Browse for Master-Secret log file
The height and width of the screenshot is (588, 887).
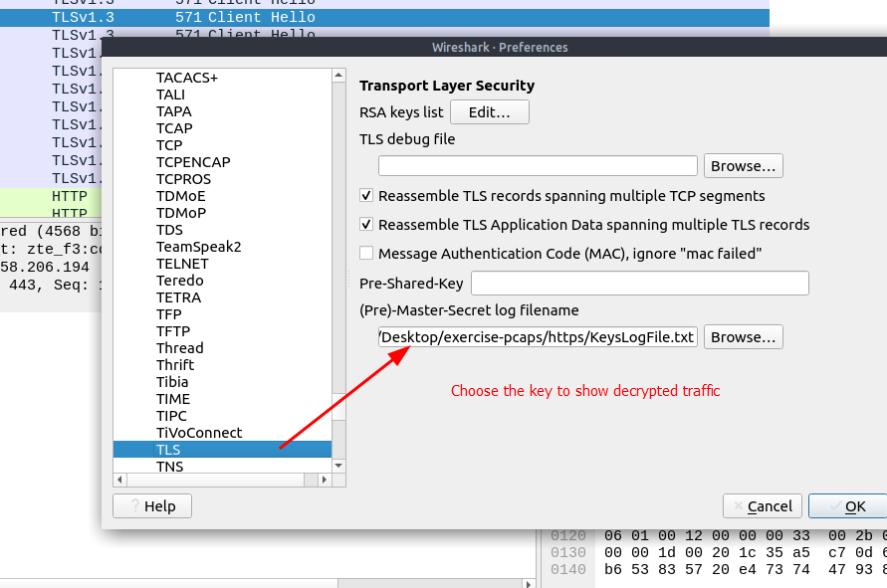pyautogui.click(x=744, y=337)
